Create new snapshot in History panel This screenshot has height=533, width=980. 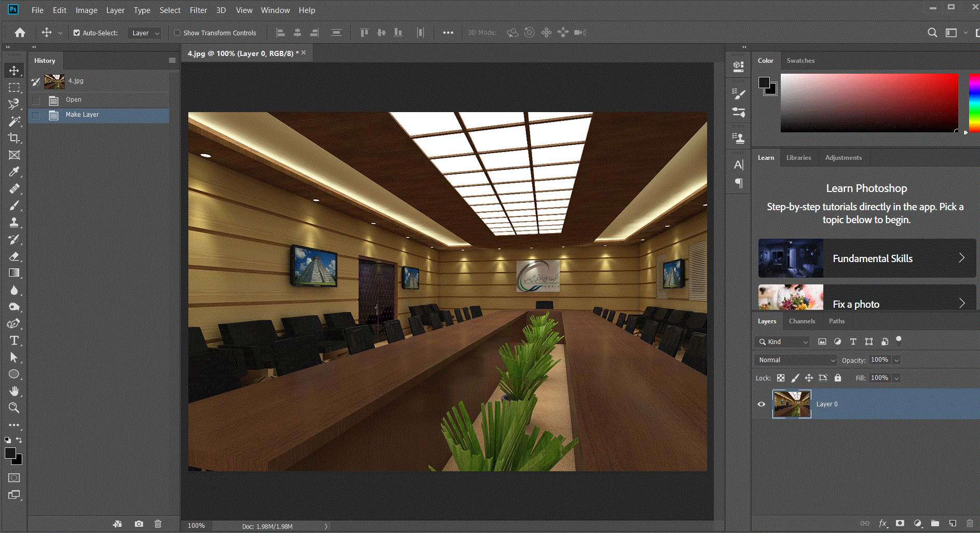pos(139,524)
